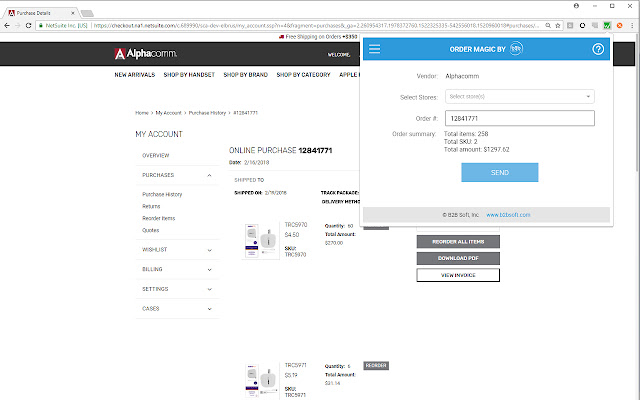Open TRC5971 product thumbnail

tap(261, 381)
